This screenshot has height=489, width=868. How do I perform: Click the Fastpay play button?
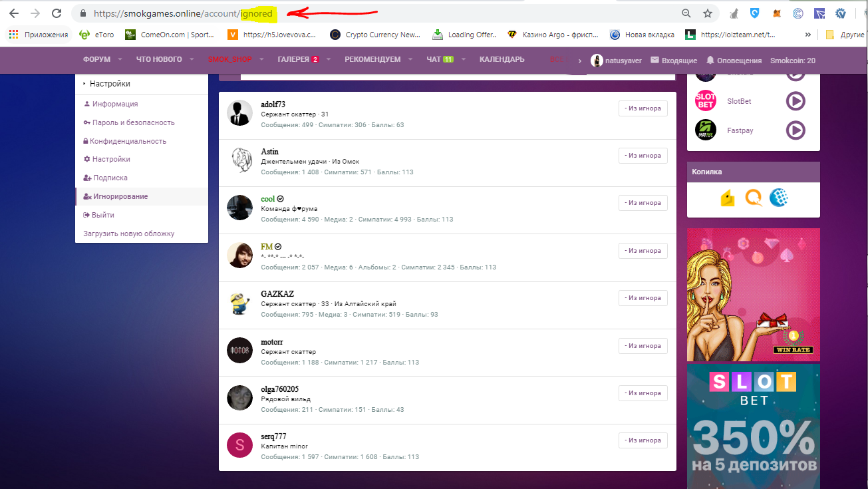coord(796,130)
